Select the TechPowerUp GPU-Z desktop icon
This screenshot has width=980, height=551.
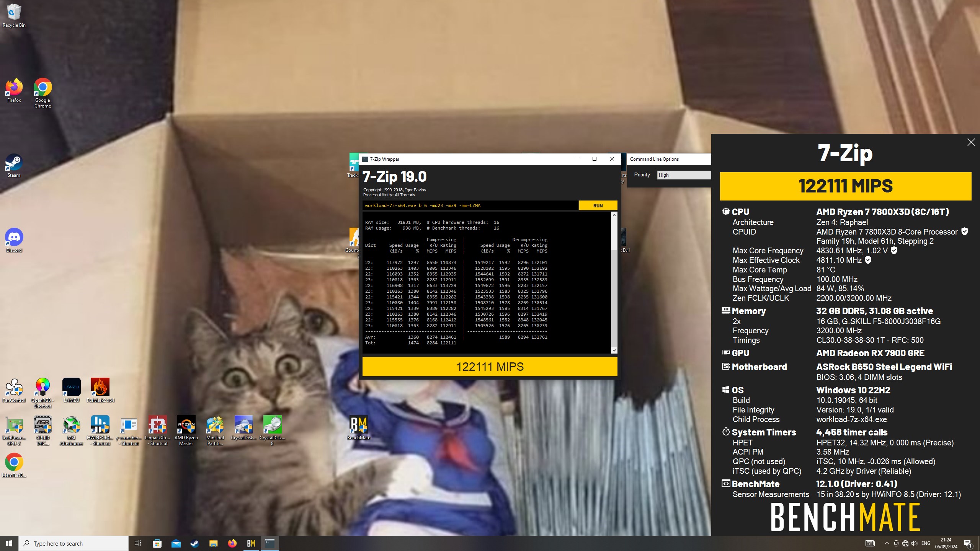pos(14,430)
